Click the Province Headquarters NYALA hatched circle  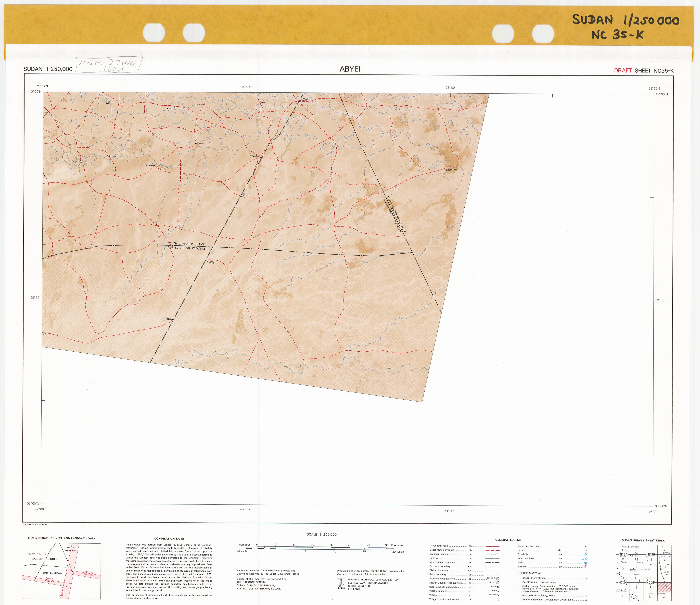tap(497, 579)
